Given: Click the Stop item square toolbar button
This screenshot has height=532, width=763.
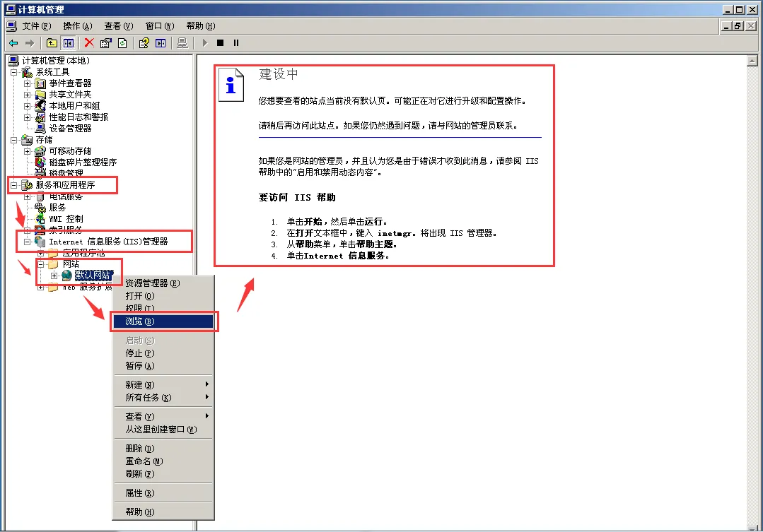Looking at the screenshot, I should click(221, 43).
